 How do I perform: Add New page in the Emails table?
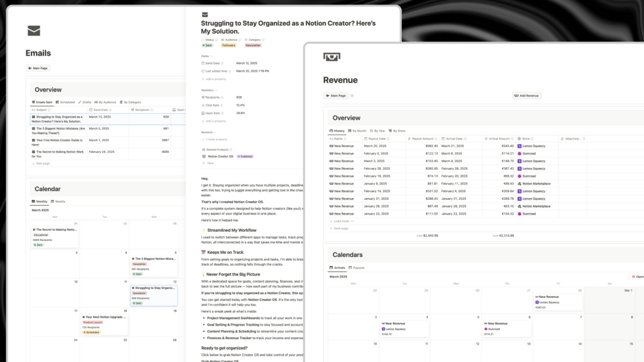[40, 163]
